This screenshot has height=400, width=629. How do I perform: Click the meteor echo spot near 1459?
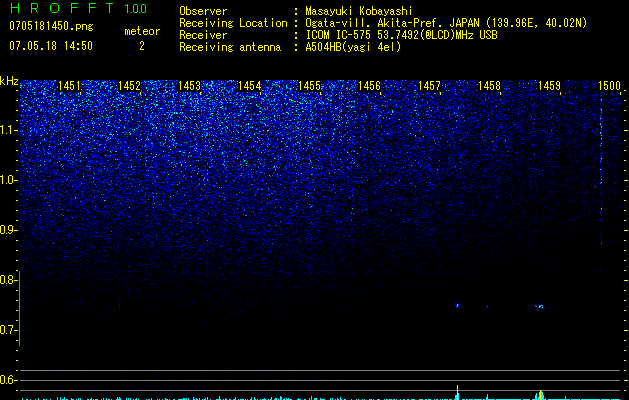pos(540,307)
